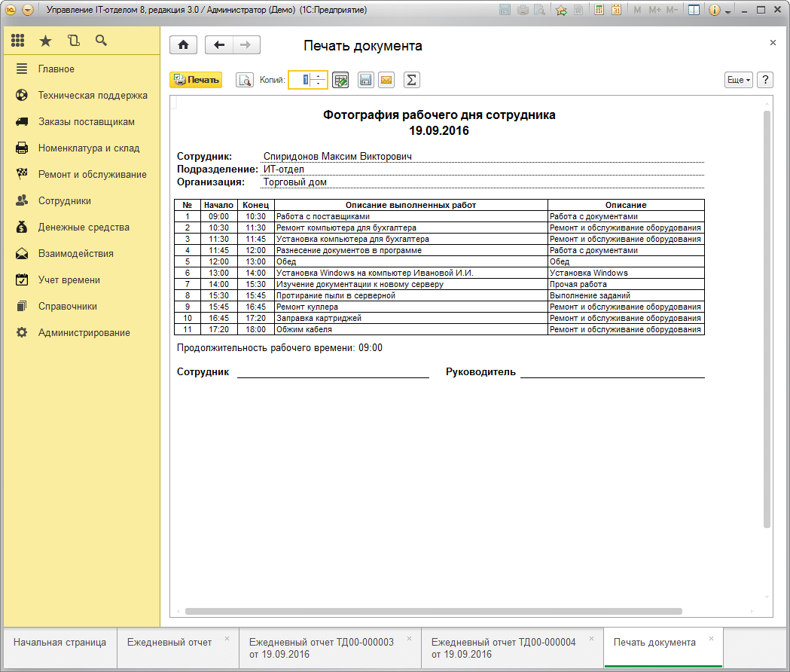Open the history icon in the sidebar
This screenshot has width=790, height=672.
[73, 41]
